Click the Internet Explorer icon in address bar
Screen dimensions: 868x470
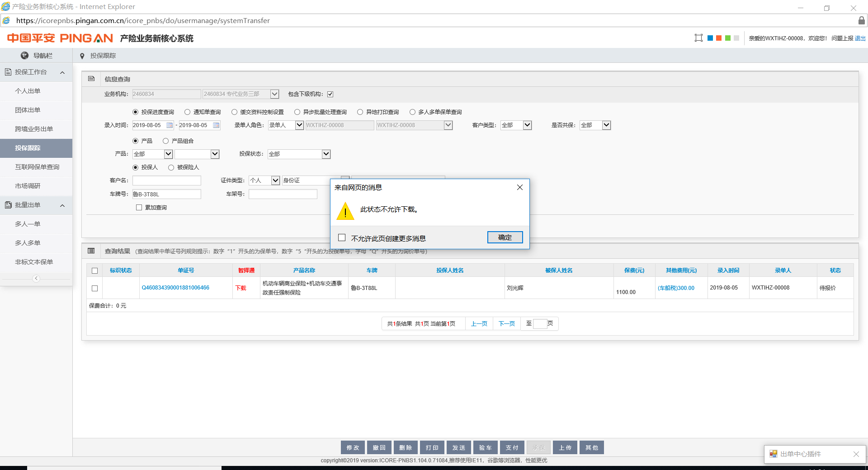click(6, 20)
